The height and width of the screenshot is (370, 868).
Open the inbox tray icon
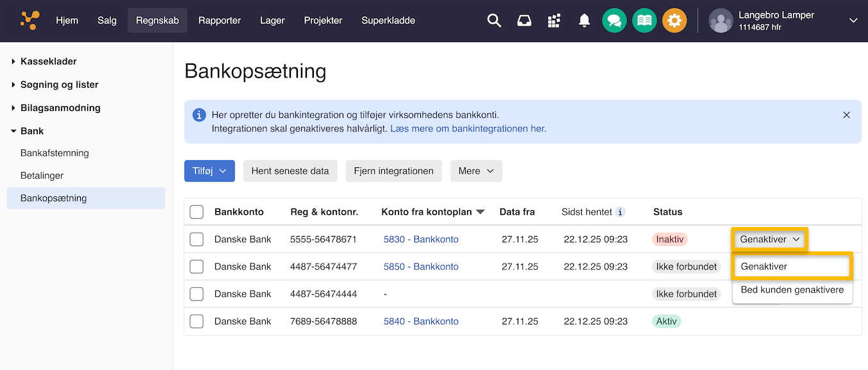524,21
